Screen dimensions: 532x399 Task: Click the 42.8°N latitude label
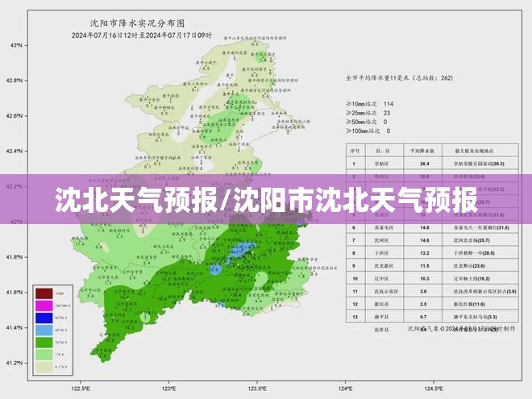click(x=14, y=81)
